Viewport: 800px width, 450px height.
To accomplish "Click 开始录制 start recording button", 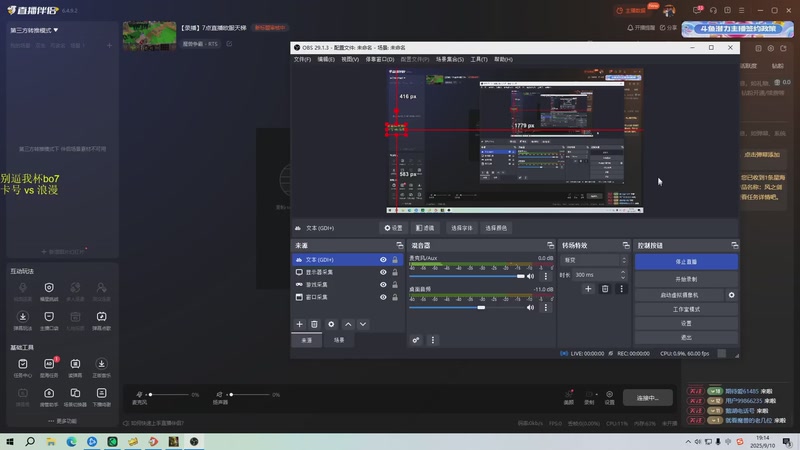I will (x=686, y=279).
